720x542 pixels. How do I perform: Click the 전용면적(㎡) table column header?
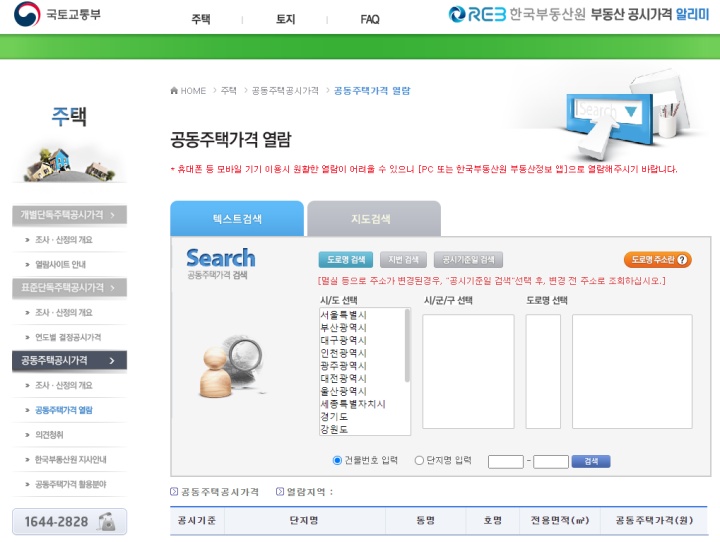pyautogui.click(x=560, y=520)
